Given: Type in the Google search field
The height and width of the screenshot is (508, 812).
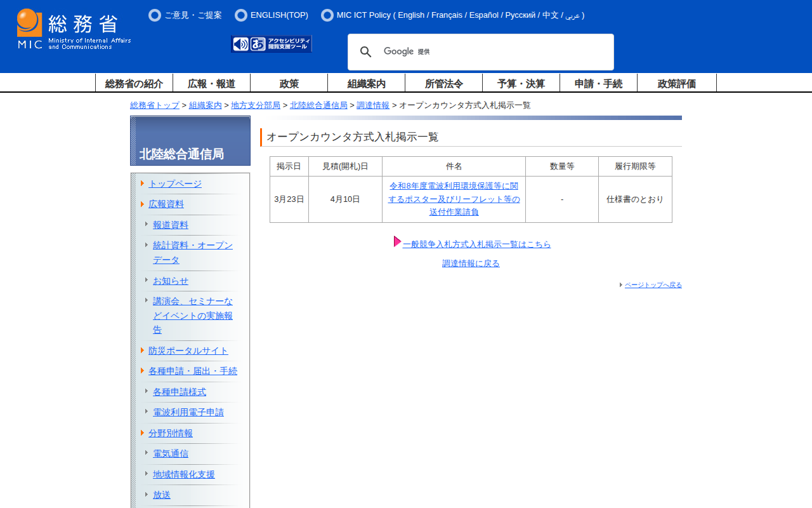Looking at the screenshot, I should pyautogui.click(x=507, y=52).
